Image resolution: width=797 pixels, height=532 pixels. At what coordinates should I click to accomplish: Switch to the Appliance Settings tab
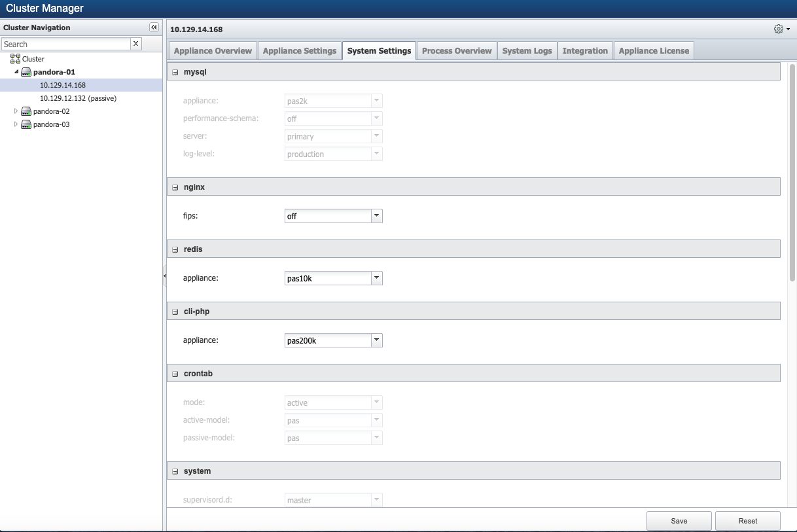pos(300,51)
